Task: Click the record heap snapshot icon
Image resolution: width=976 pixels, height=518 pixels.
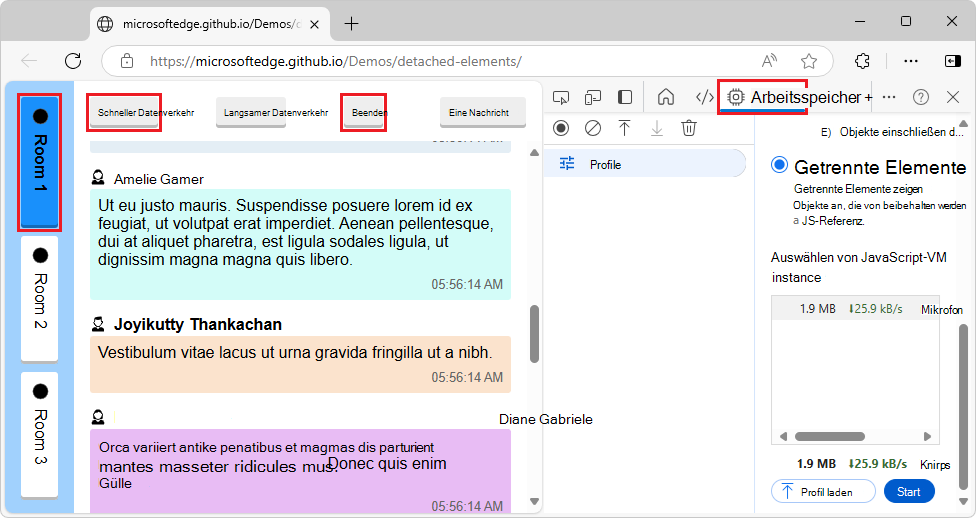Action: point(561,128)
